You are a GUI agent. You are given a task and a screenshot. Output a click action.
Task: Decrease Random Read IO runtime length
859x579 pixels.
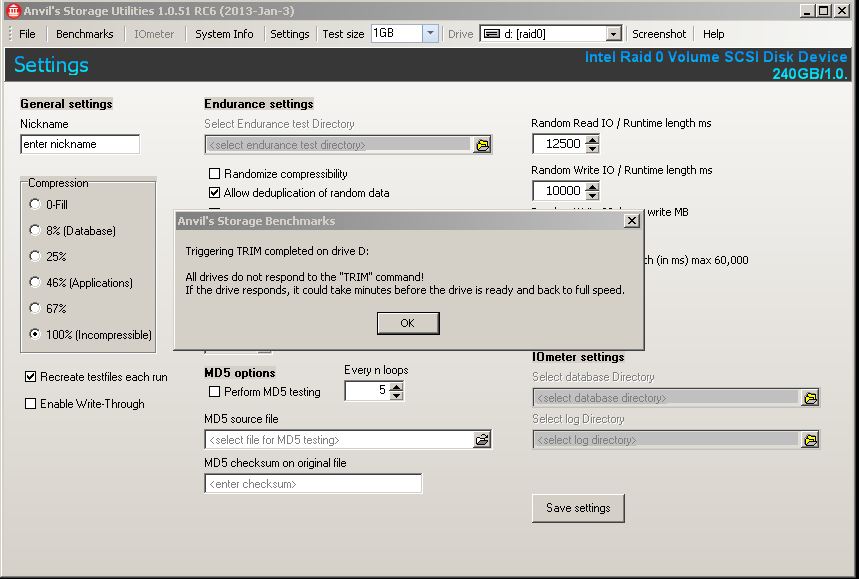592,148
